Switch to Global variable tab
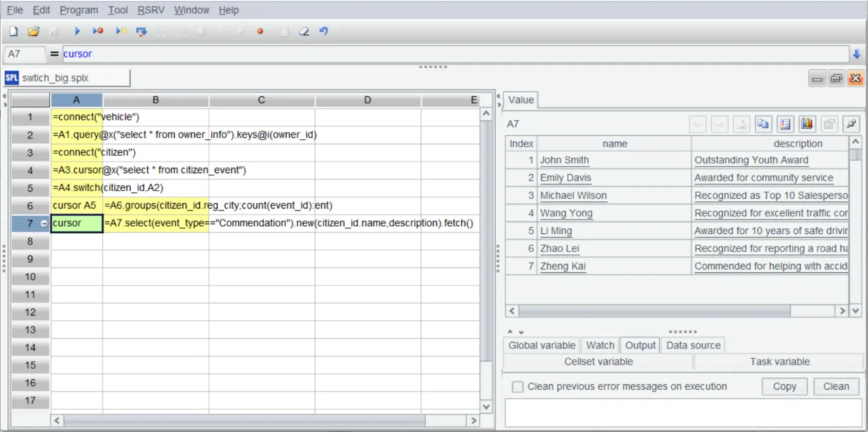Viewport: 868px width, 432px height. tap(542, 345)
